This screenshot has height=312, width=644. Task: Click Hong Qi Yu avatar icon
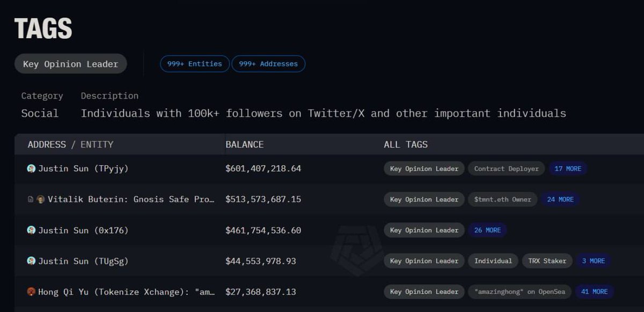(31, 292)
